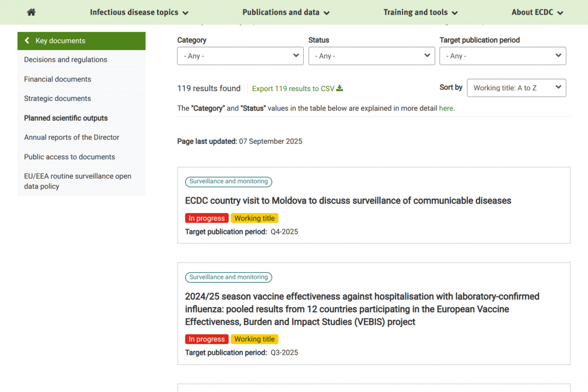
Task: Open the Status filter dropdown
Action: 371,56
